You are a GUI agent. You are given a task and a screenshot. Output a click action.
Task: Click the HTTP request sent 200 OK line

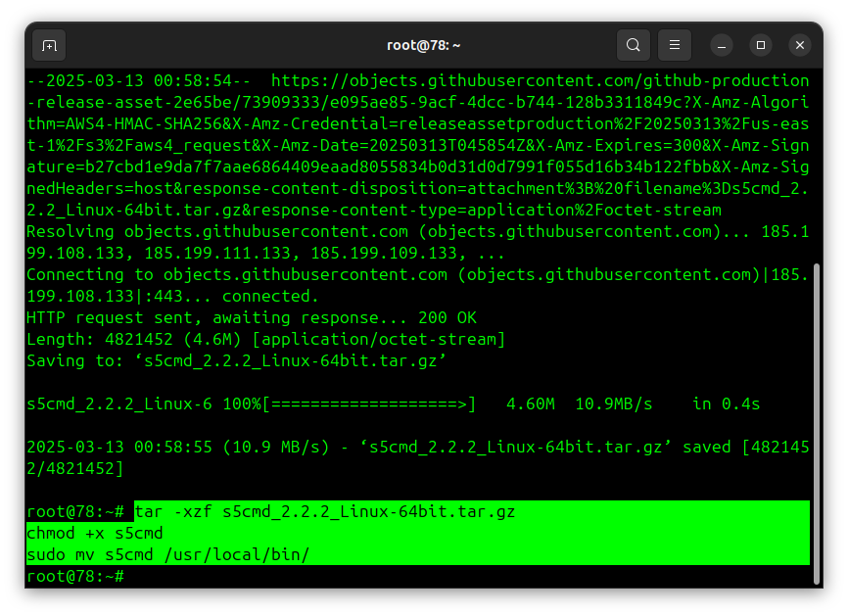point(252,318)
